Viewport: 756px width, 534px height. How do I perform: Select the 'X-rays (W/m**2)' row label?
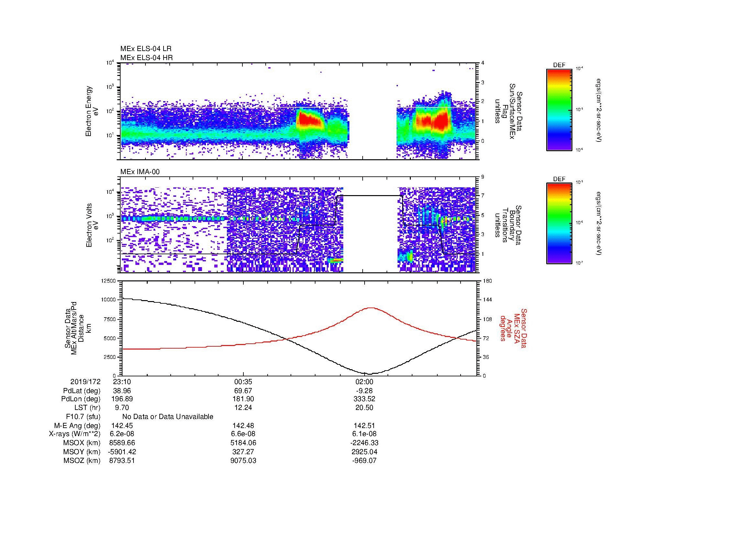(x=74, y=434)
